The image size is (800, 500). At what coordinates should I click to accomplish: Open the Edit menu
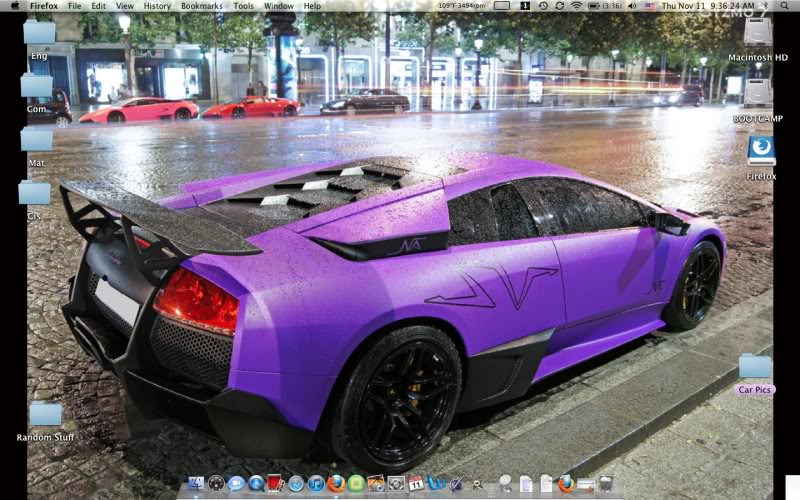[98, 6]
